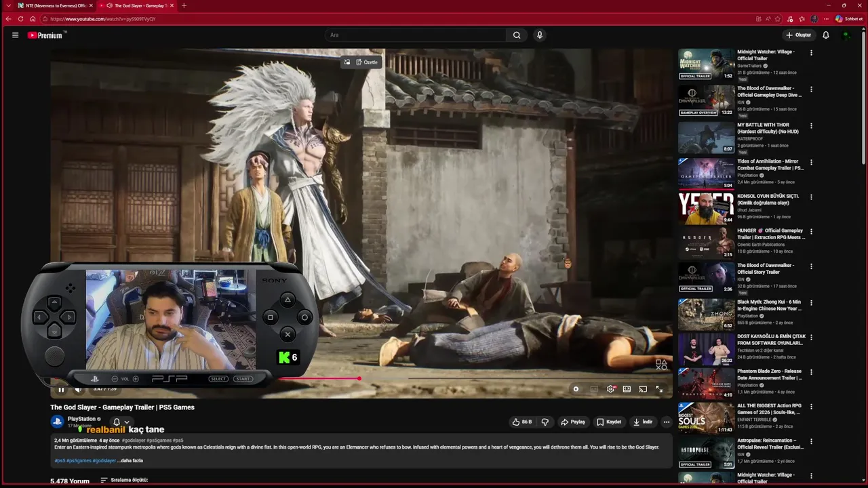This screenshot has width=868, height=488.
Task: Click the YouTube search field 'Ara'
Action: [415, 35]
